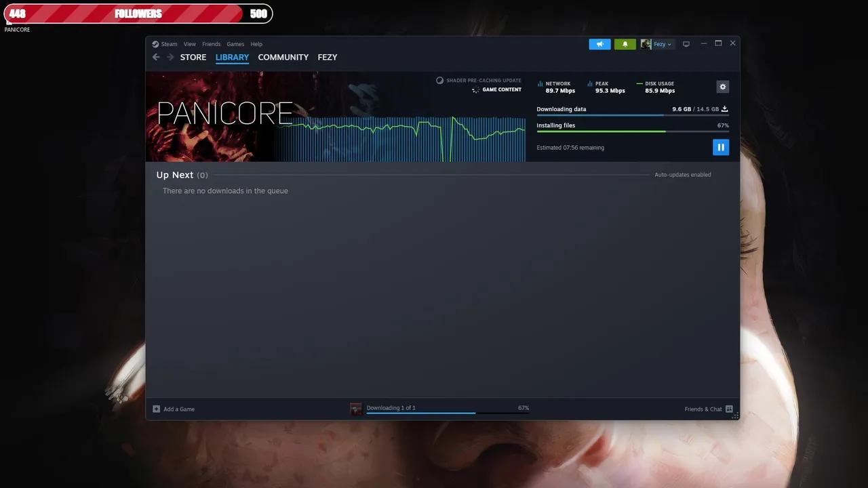The height and width of the screenshot is (488, 868).
Task: Click the game content spinner icon
Action: tap(476, 90)
